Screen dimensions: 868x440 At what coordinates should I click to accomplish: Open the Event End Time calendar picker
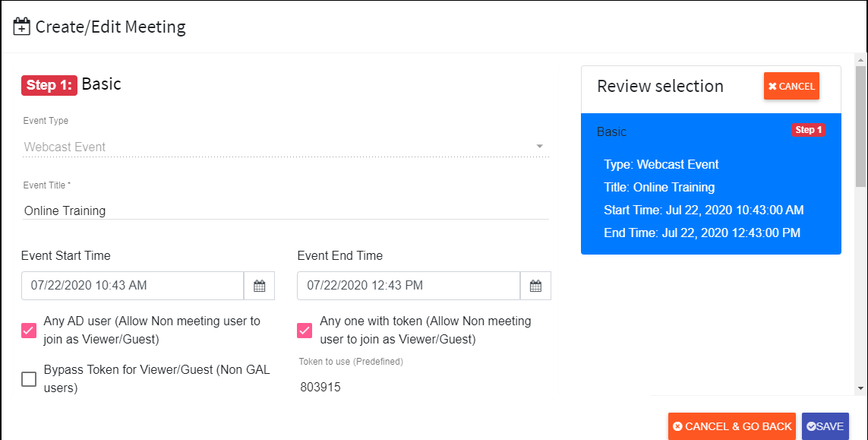535,286
